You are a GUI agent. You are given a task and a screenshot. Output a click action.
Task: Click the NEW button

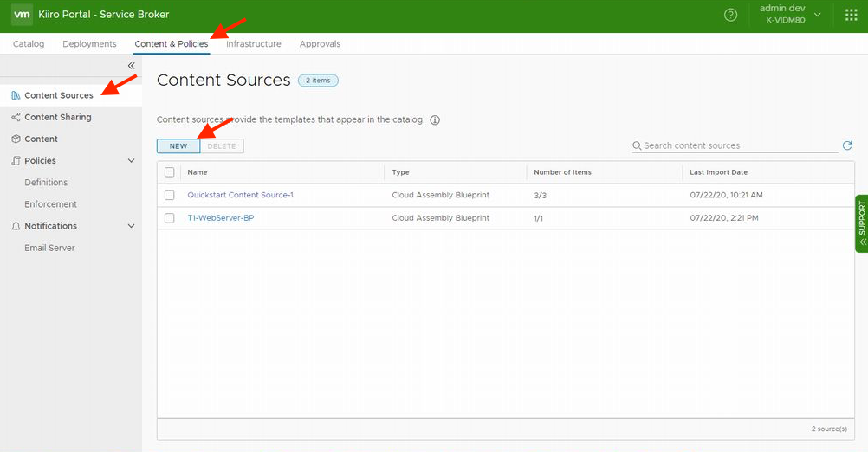[x=178, y=146]
